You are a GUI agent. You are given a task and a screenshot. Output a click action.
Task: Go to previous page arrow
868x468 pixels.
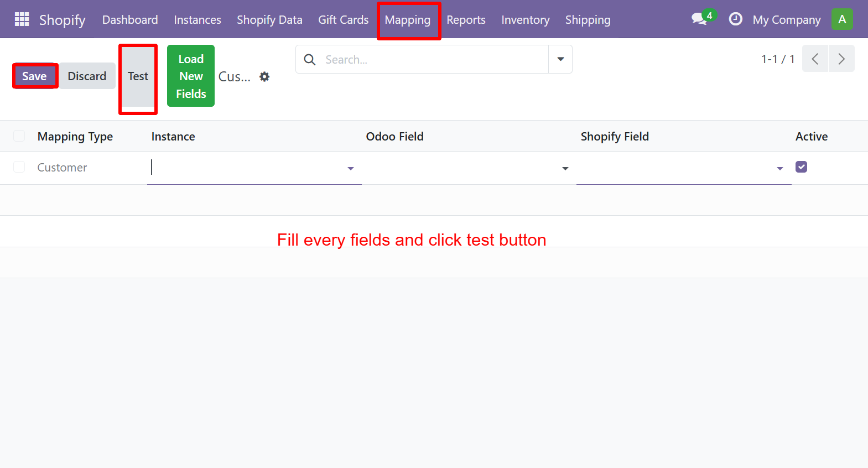815,59
